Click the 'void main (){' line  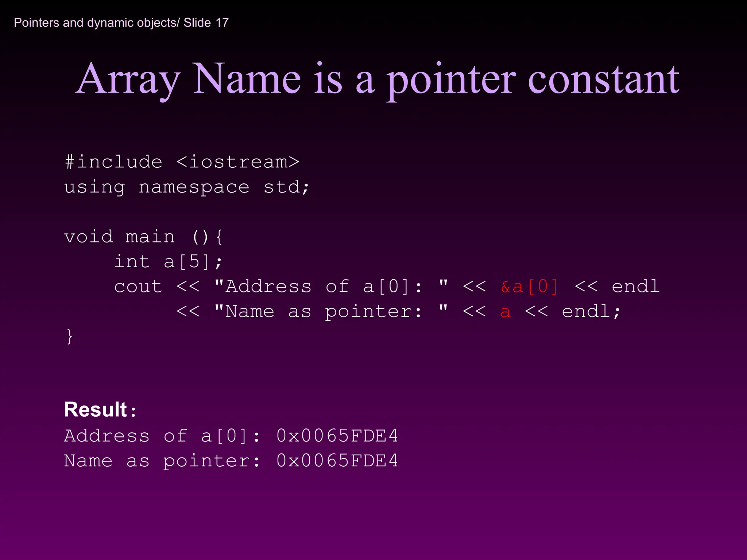[x=143, y=237]
